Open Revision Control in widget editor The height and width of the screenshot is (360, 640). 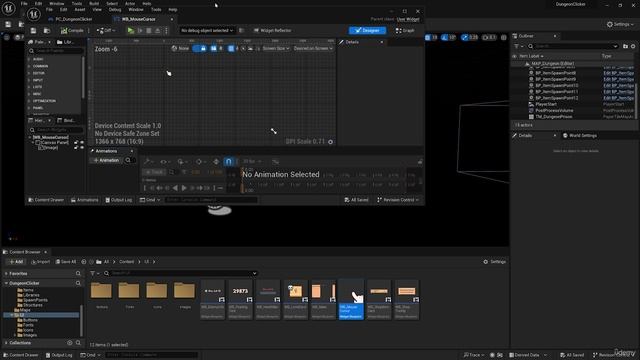point(398,200)
